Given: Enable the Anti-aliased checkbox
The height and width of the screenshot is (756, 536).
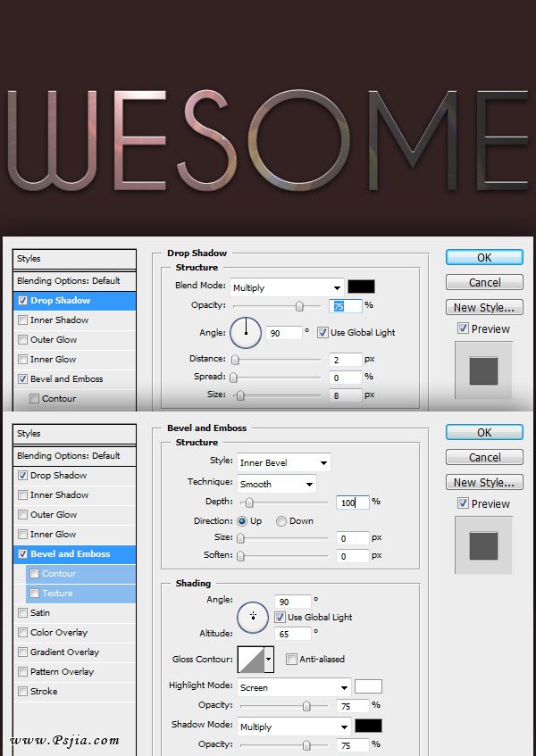Looking at the screenshot, I should pyautogui.click(x=291, y=659).
